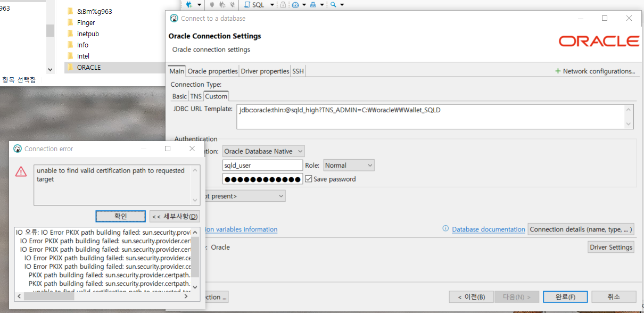The width and height of the screenshot is (644, 313).
Task: Collapse details with the 세부사항(D) button
Action: 175,216
